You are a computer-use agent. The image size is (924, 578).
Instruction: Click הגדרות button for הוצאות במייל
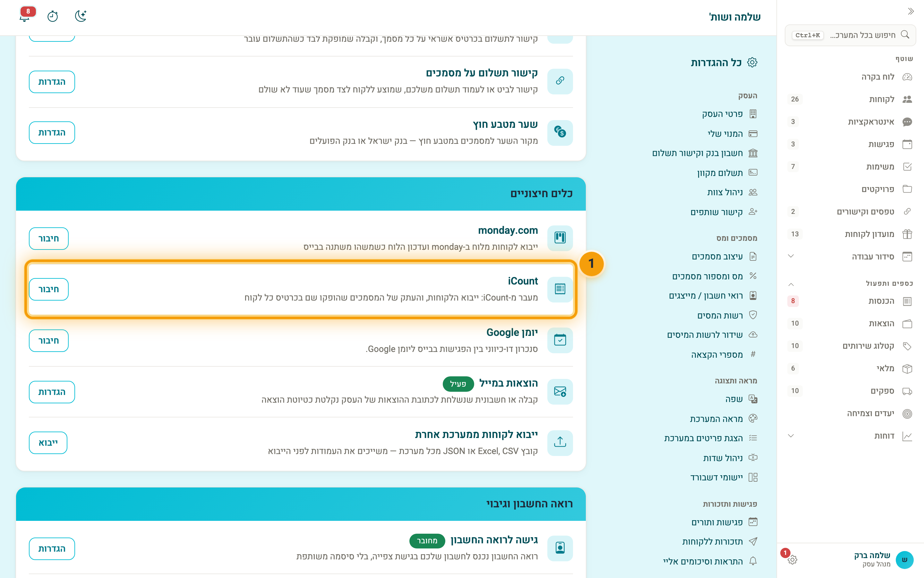point(52,392)
